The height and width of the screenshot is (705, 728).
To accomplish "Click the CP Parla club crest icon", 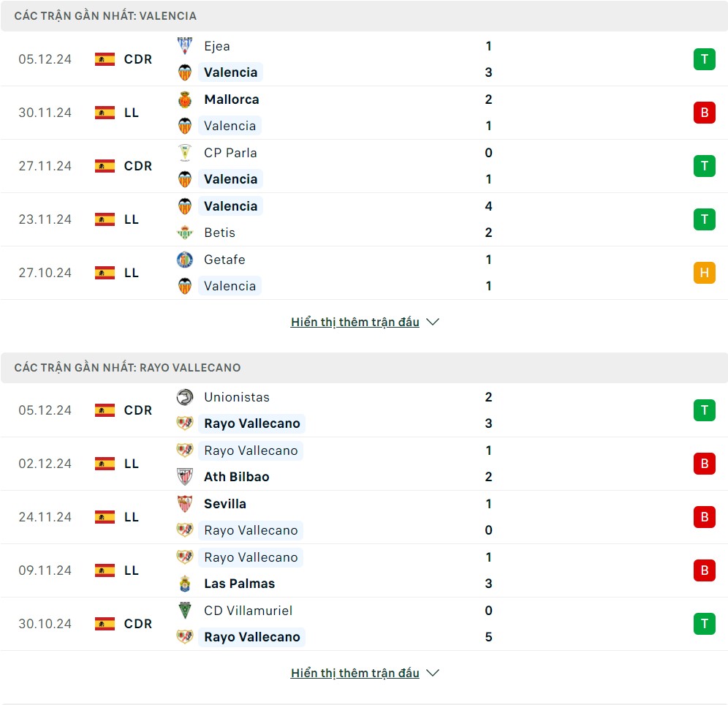I will pos(185,153).
